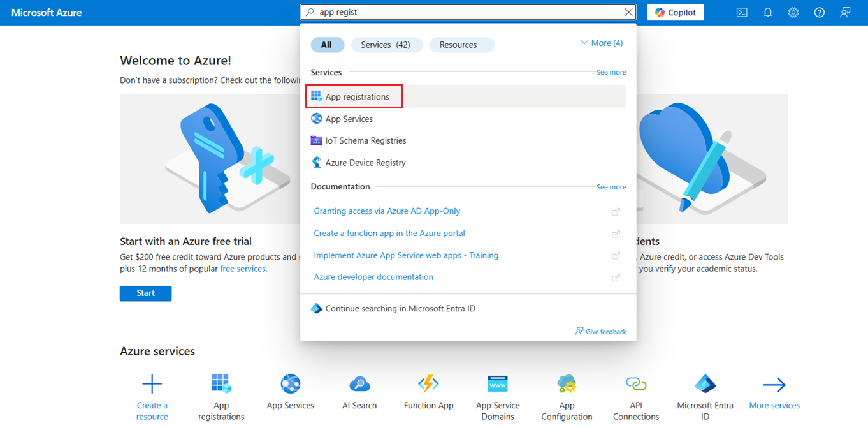Open Microsoft Entra ID service tile

point(705,396)
